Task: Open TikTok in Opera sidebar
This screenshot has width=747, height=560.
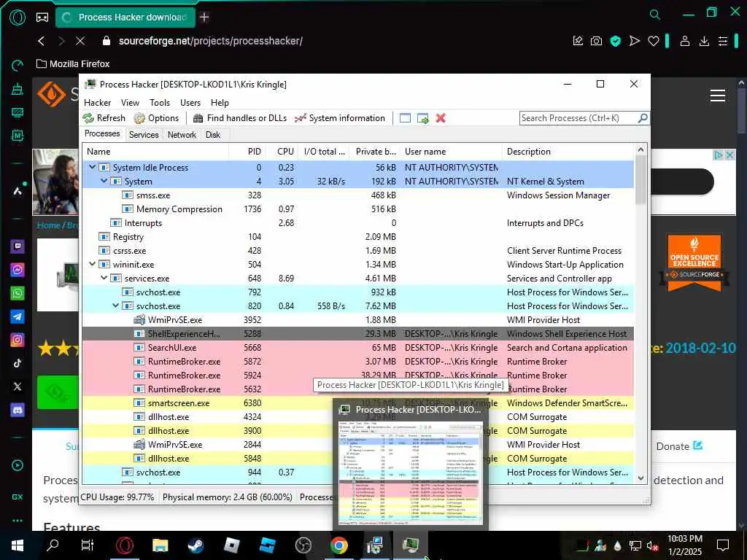Action: coord(18,363)
